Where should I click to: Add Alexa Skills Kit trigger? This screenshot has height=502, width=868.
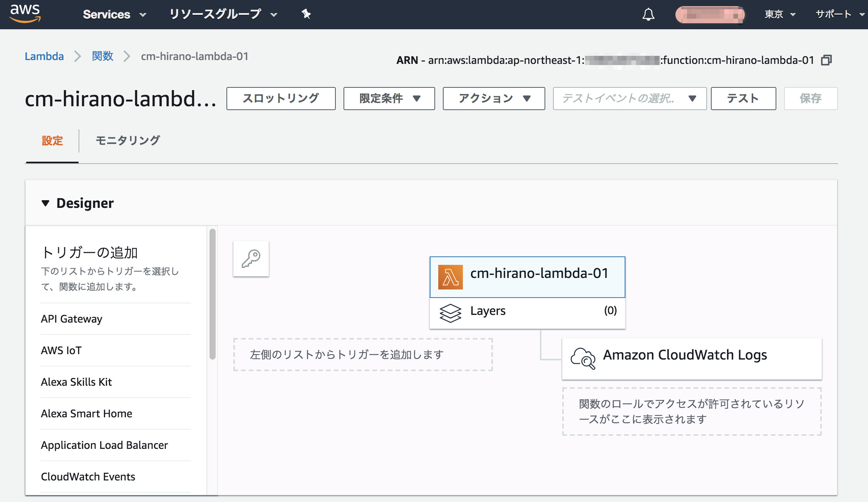116,382
